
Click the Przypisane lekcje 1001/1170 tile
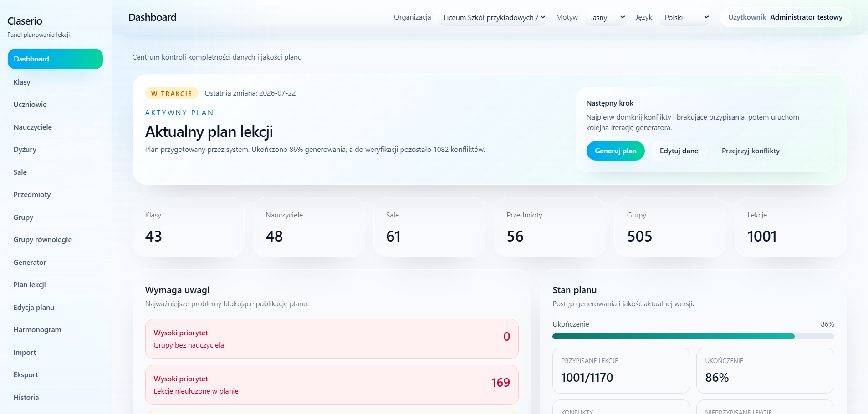(x=621, y=371)
